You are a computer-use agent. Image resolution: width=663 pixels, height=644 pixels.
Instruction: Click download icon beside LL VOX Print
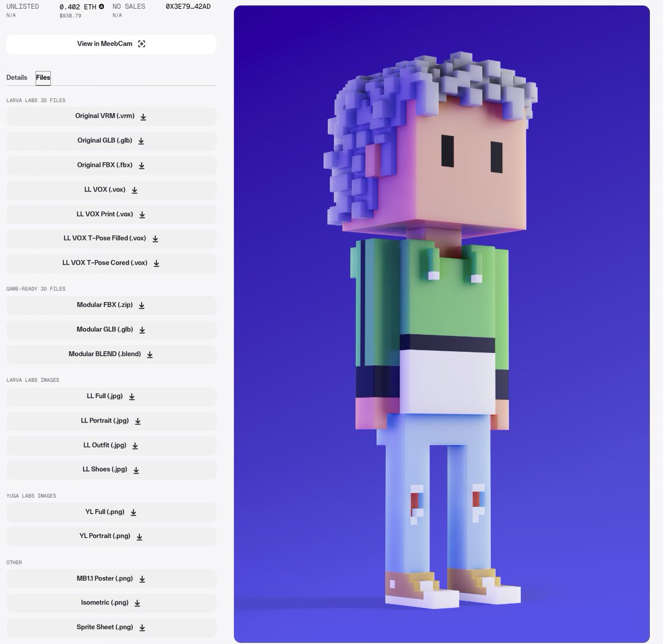click(x=142, y=215)
